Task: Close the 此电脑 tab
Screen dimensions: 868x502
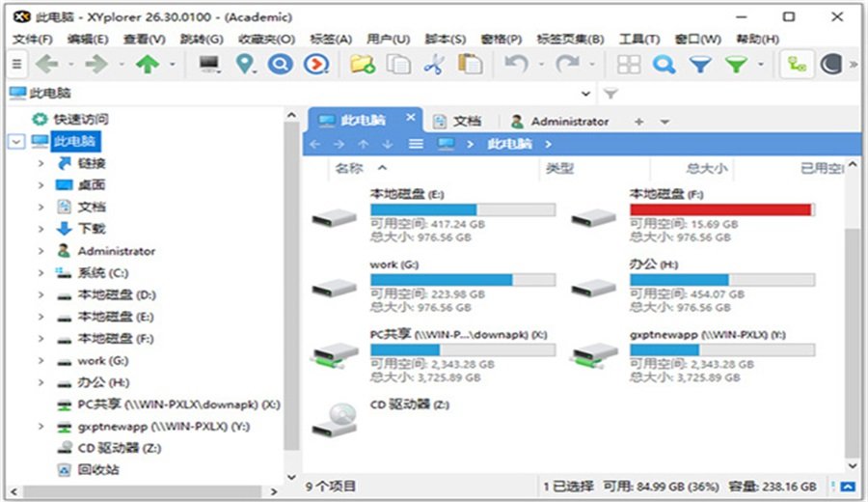Action: (410, 118)
